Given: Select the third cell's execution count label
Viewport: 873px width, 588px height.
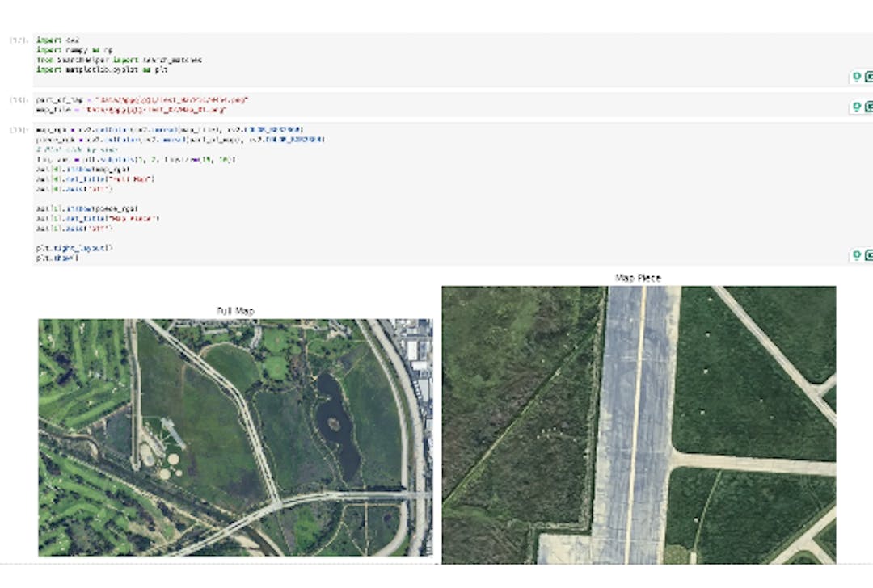Looking at the screenshot, I should click(x=19, y=129).
